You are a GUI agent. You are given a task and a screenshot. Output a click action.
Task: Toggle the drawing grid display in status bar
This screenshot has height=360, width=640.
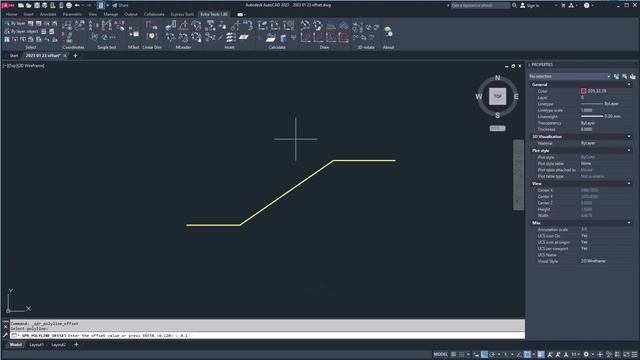tap(453, 354)
